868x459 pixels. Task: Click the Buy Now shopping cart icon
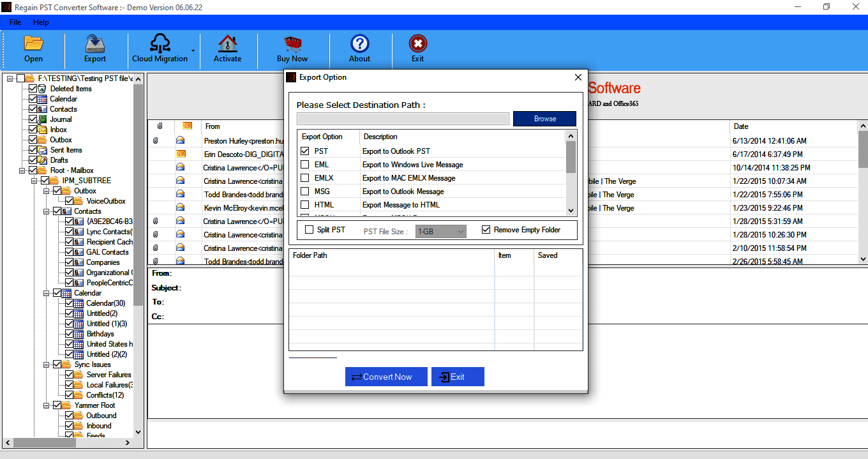(x=292, y=43)
